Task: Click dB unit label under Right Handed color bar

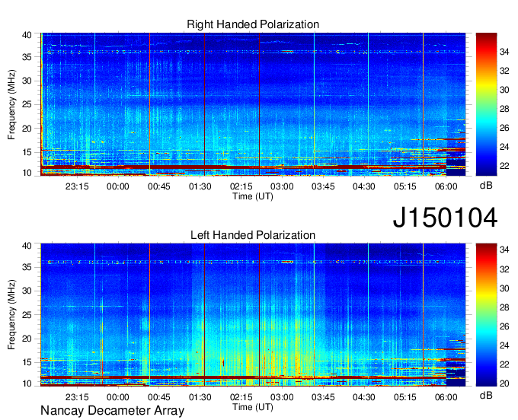Action: pos(486,186)
